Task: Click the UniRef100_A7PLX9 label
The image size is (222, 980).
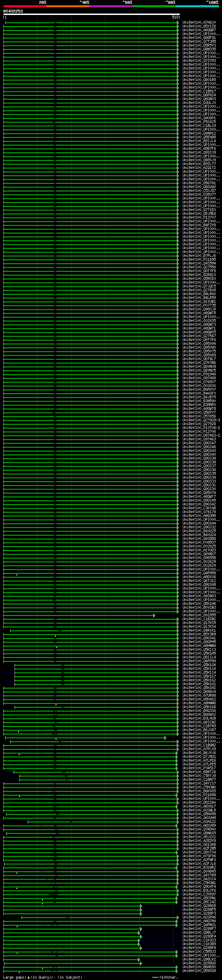Action: (x=199, y=749)
